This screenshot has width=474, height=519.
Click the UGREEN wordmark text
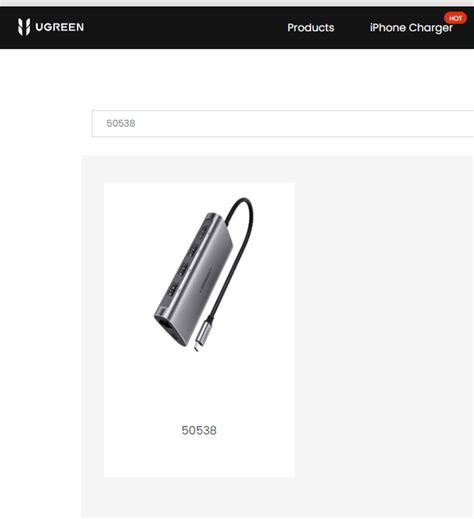pos(60,27)
